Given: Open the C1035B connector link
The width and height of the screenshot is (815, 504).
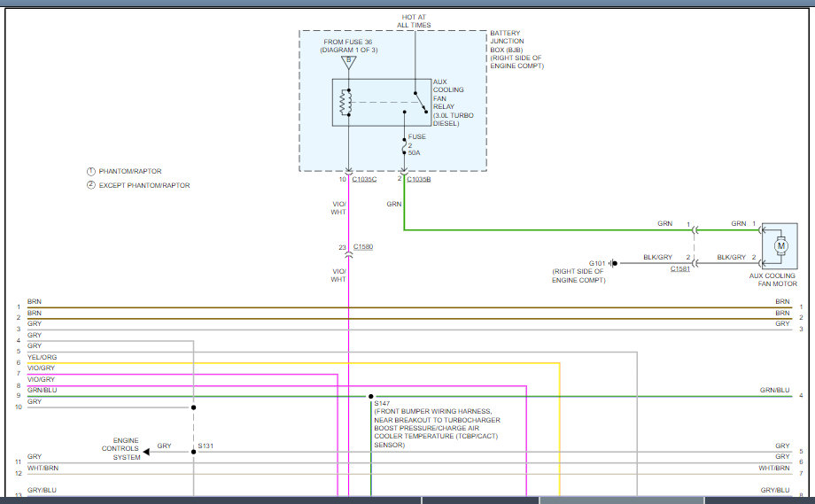Looking at the screenshot, I should (419, 180).
